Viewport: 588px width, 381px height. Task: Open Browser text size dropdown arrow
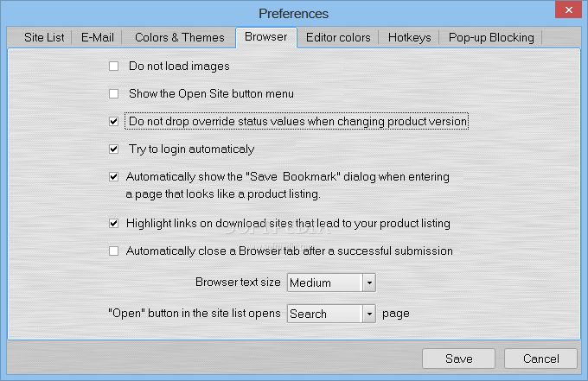pos(368,283)
